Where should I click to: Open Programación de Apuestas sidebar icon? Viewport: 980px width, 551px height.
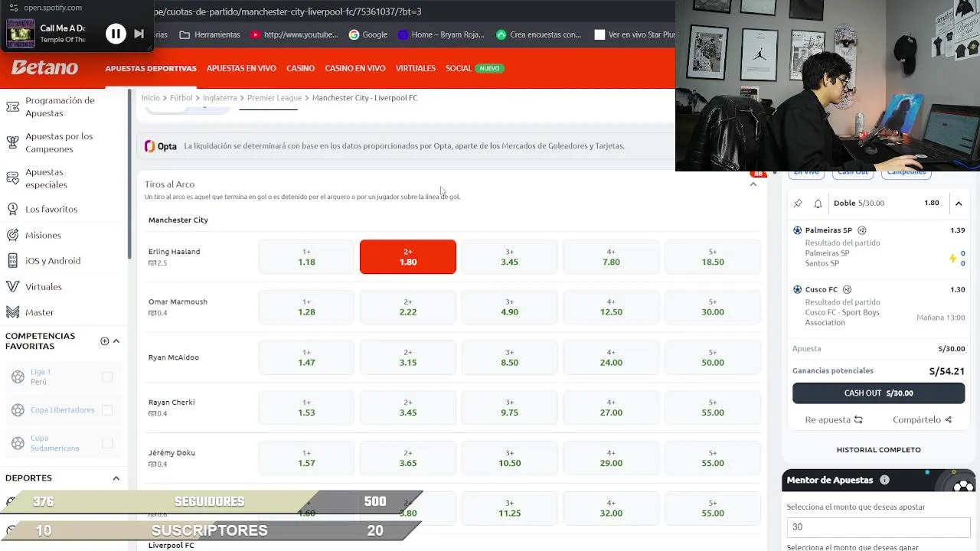tap(12, 106)
